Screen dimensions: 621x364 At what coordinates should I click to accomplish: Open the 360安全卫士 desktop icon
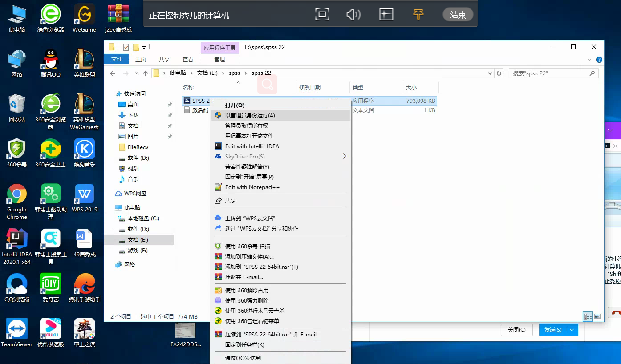pos(50,153)
